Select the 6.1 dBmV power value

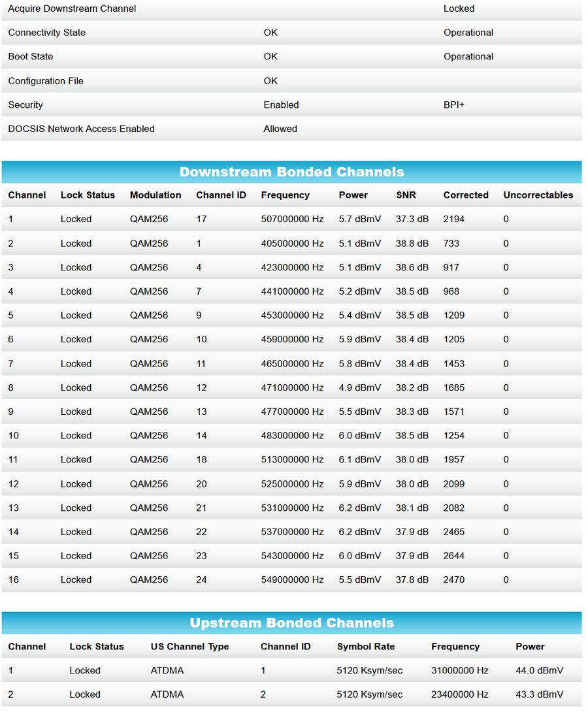tap(360, 460)
